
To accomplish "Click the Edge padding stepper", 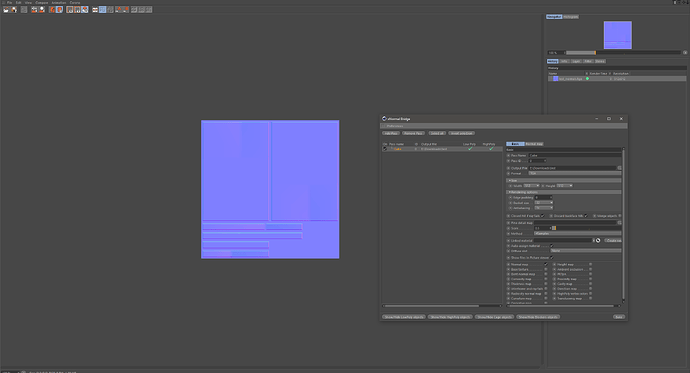I will point(551,197).
